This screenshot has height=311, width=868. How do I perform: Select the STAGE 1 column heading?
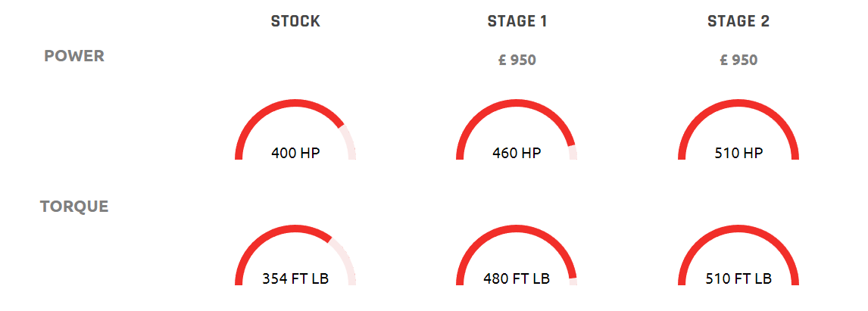(517, 22)
